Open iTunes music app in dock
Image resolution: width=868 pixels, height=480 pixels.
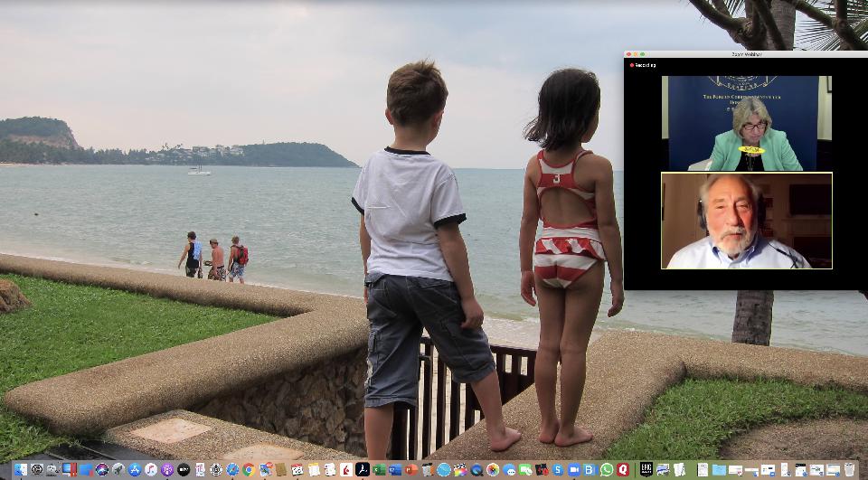pos(151,469)
